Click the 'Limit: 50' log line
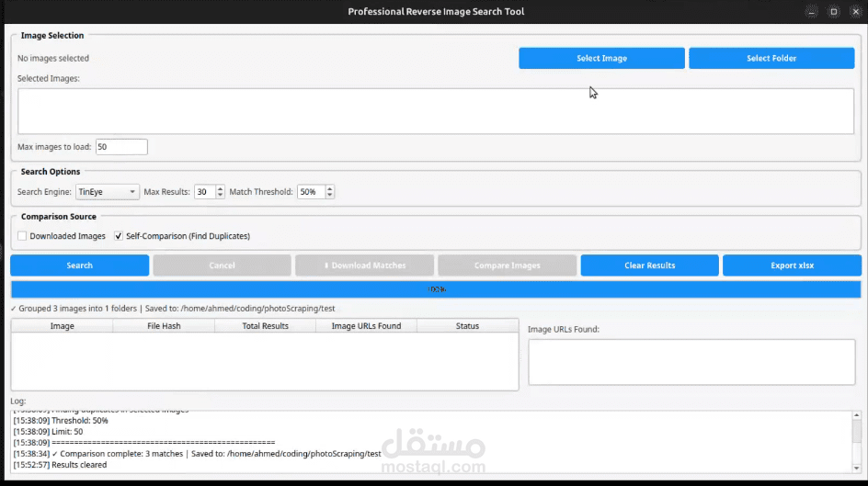 pyautogui.click(x=48, y=432)
